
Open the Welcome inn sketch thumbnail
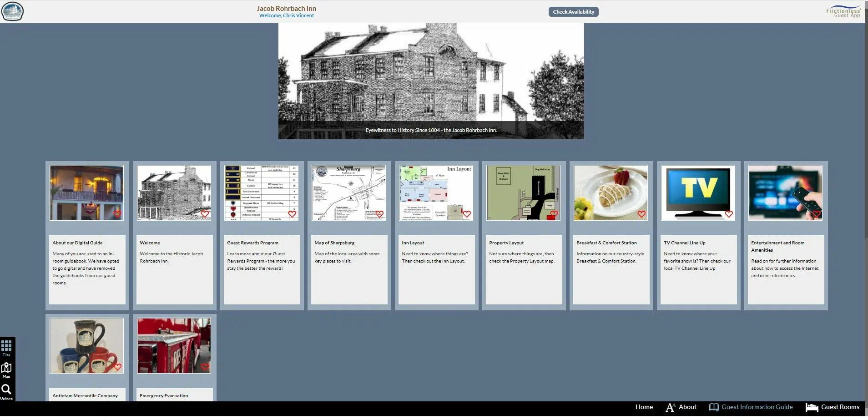(174, 193)
